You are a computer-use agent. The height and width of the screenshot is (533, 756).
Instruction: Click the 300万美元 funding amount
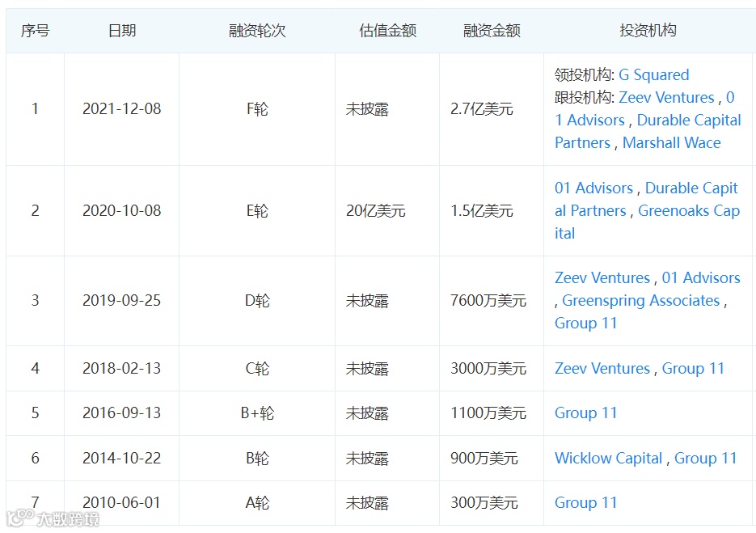[x=484, y=502]
